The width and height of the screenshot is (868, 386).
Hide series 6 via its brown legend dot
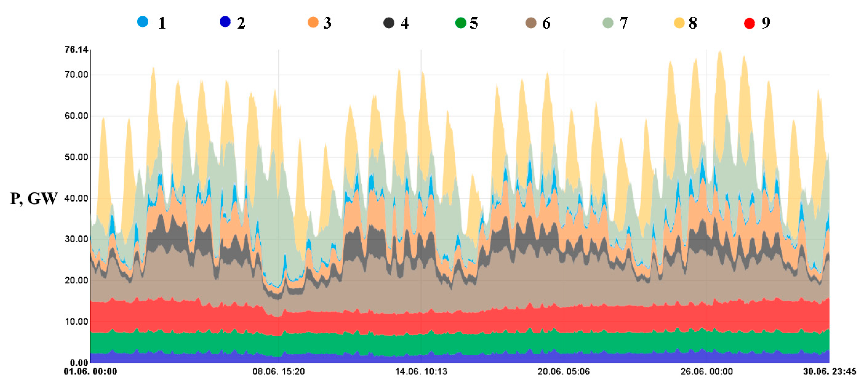[531, 23]
